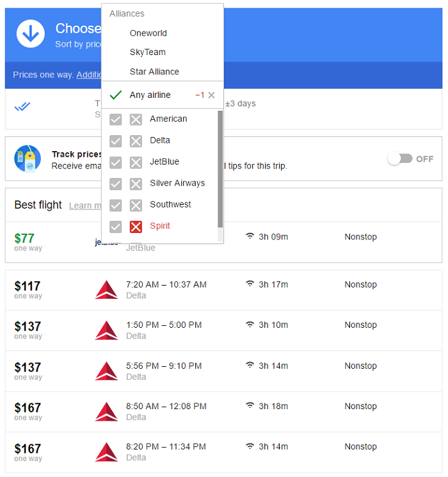Select the Silver Airways airline label
This screenshot has width=448, height=477.
coord(177,183)
